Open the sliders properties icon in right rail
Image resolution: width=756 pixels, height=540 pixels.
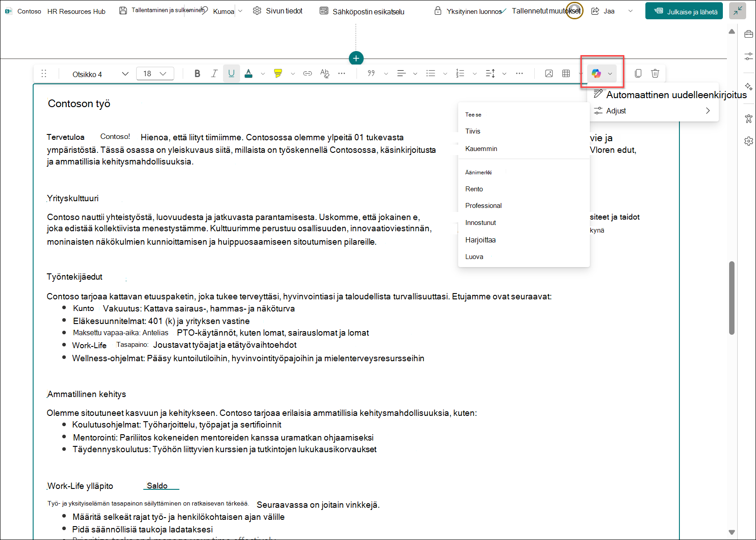tap(748, 56)
